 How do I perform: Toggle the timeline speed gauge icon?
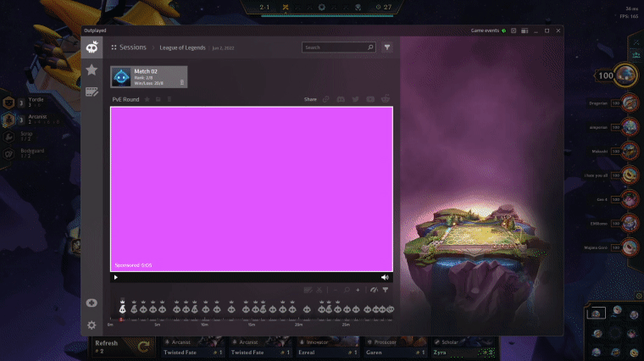pos(374,290)
